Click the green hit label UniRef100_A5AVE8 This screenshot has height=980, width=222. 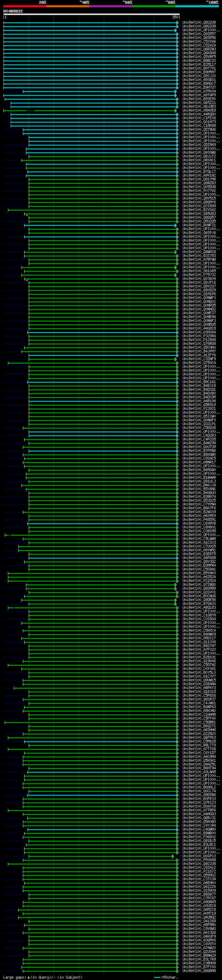click(x=199, y=110)
